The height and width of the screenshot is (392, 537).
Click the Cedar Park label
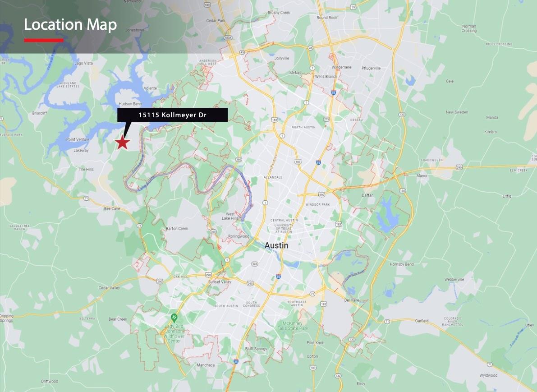pos(216,21)
